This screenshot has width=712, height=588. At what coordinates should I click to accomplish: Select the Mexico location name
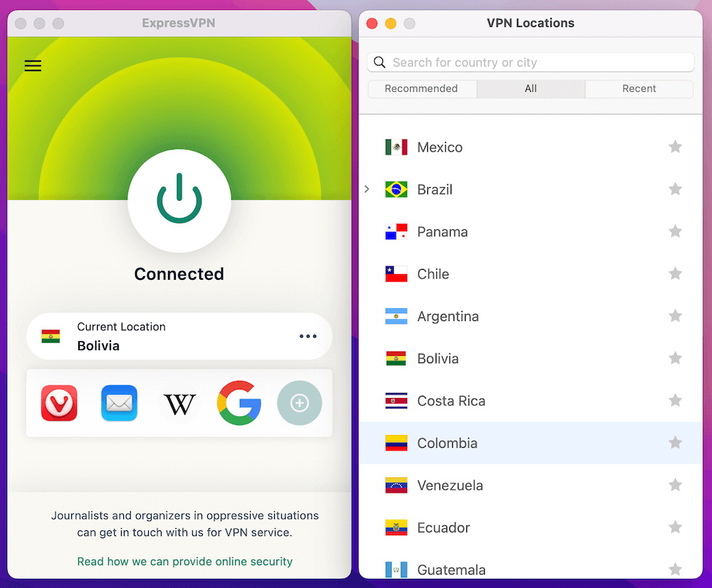click(440, 147)
